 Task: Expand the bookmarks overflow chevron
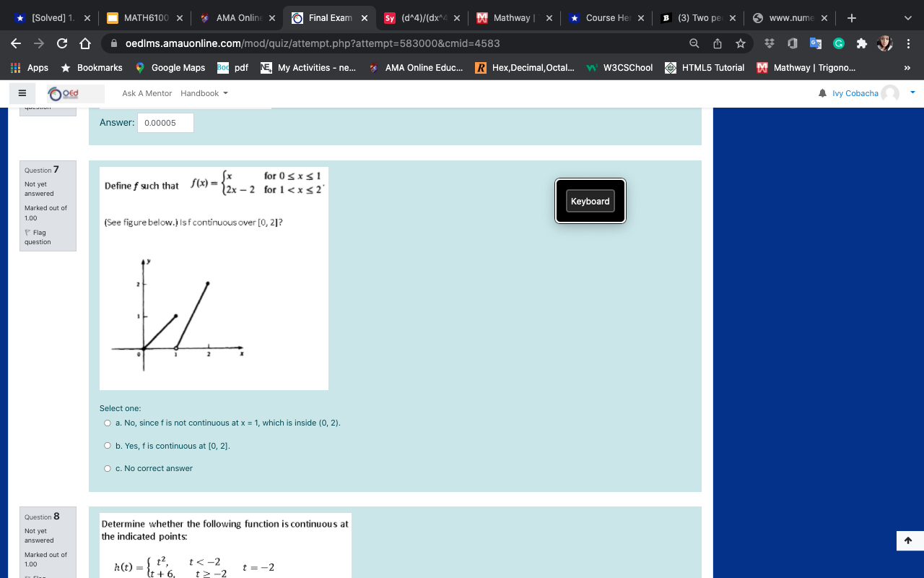tap(907, 67)
